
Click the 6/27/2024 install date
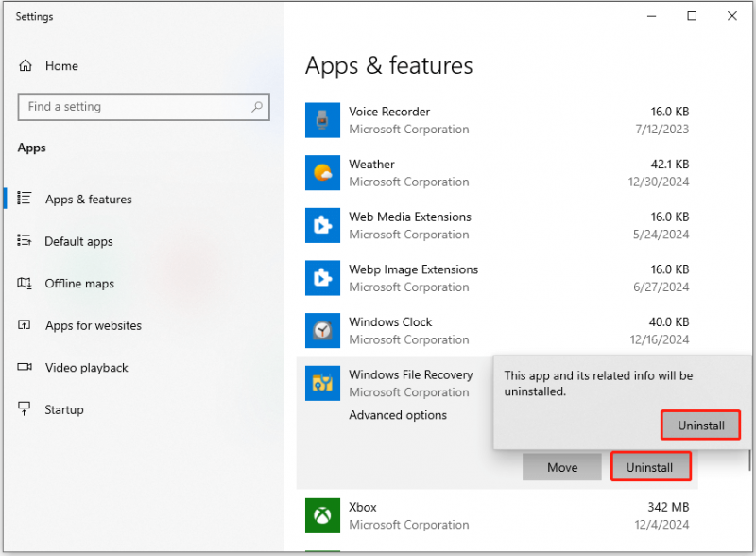point(661,287)
